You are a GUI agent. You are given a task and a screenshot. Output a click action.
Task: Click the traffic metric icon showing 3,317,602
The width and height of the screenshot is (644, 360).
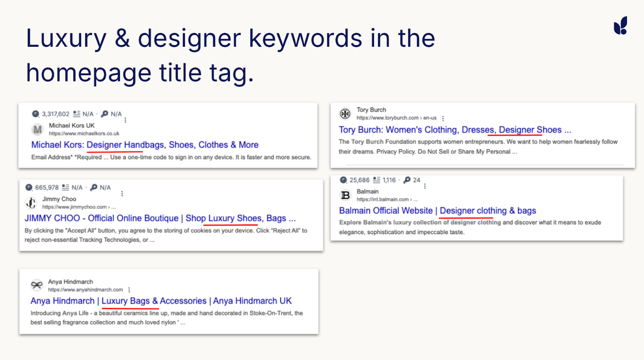[x=36, y=114]
